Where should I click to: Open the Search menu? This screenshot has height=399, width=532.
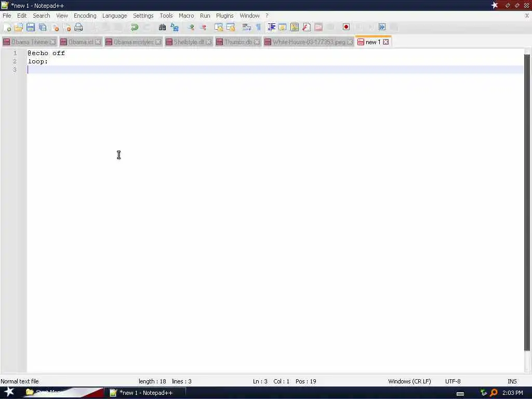point(42,16)
